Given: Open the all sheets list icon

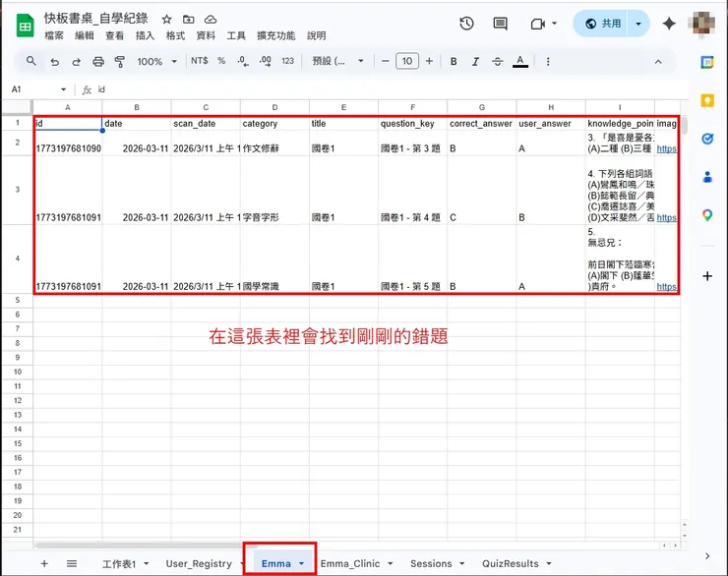Looking at the screenshot, I should [72, 563].
